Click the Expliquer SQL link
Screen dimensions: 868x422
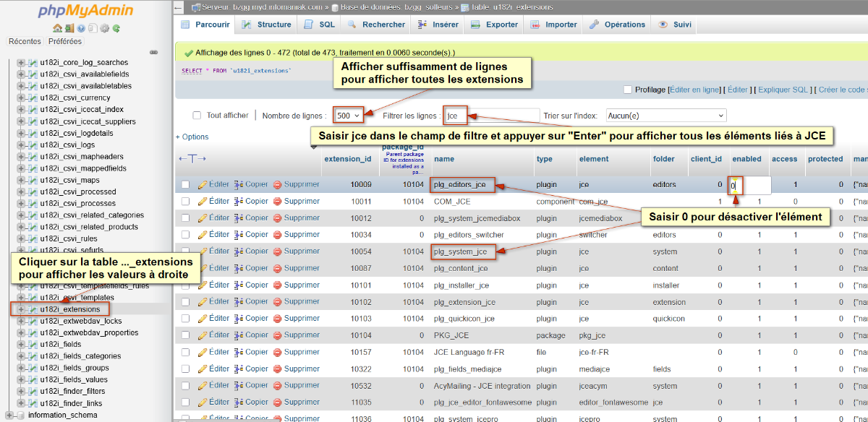(x=784, y=90)
